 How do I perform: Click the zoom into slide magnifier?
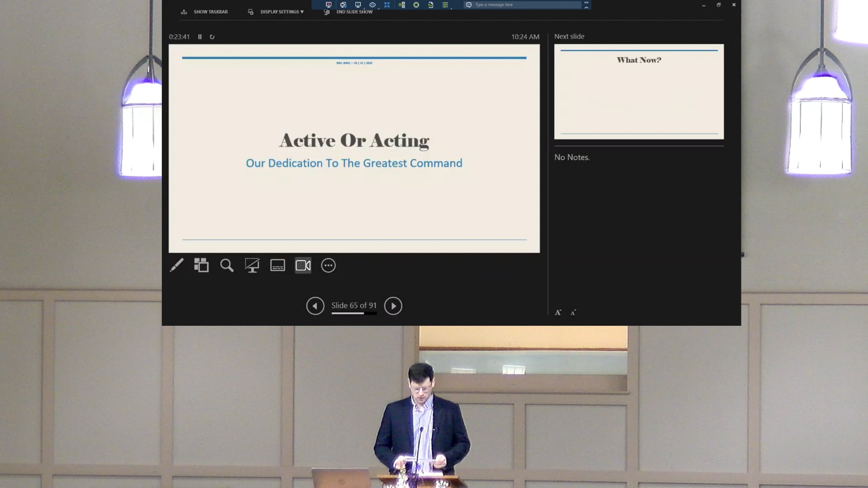(x=227, y=265)
